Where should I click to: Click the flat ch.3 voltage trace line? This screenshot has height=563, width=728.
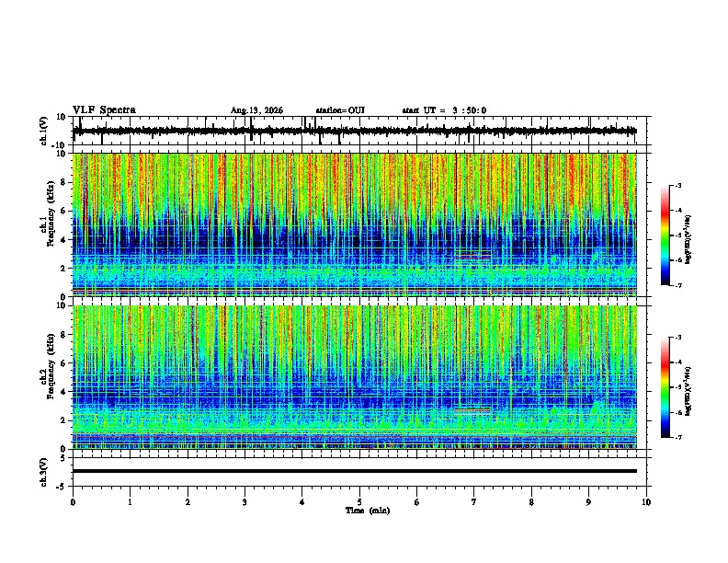(x=355, y=471)
